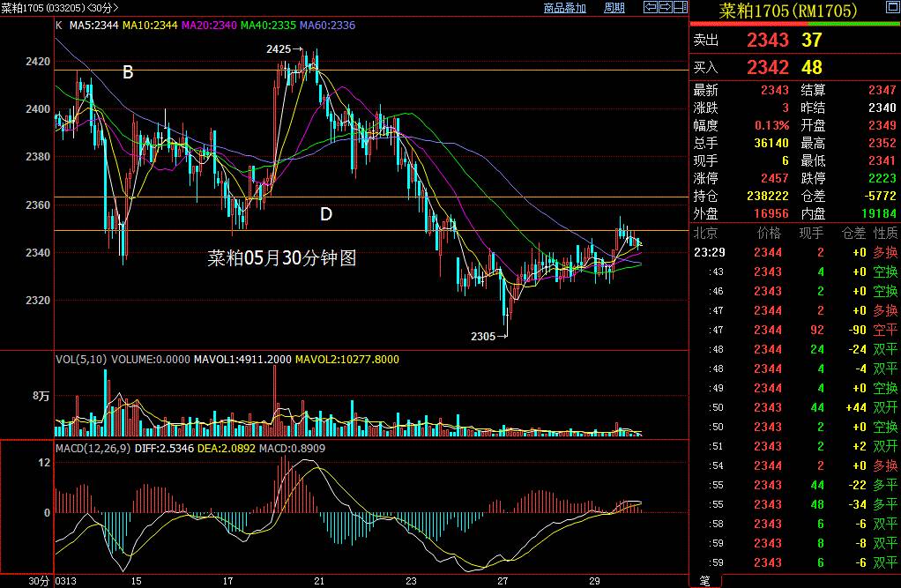The height and width of the screenshot is (588, 901).
Task: Click the 内盘 value 19184
Action: point(879,214)
